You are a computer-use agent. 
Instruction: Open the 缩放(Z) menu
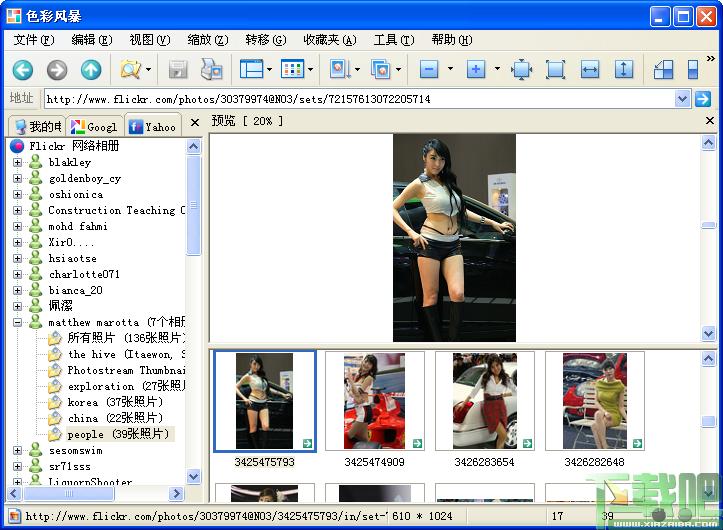(x=208, y=40)
